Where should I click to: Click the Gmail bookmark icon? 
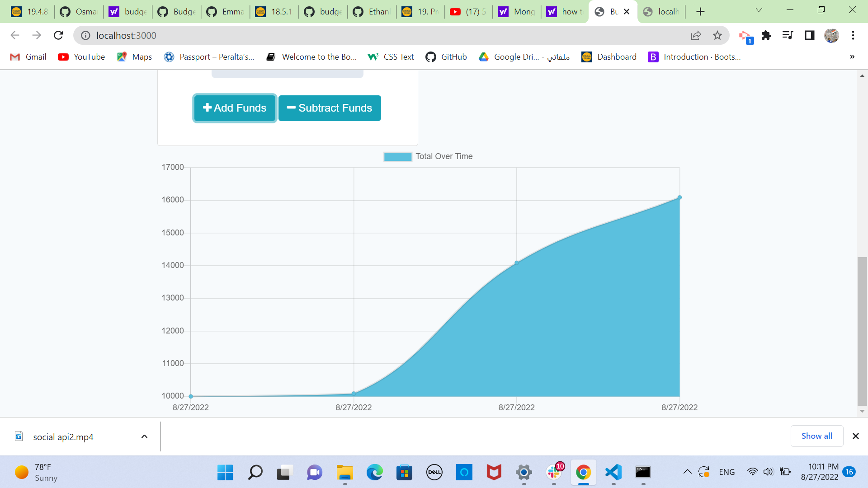click(14, 57)
